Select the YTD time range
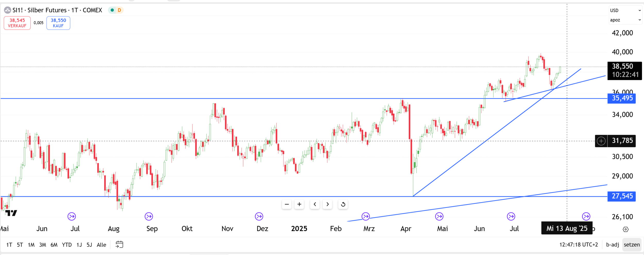 67,245
